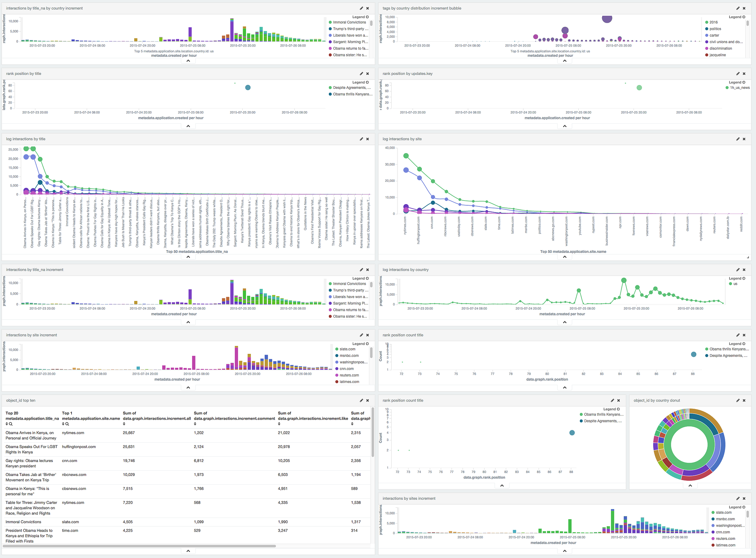Toggle legend in 'interactions by sites increment' chart
This screenshot has height=558, width=756.
[x=737, y=507]
